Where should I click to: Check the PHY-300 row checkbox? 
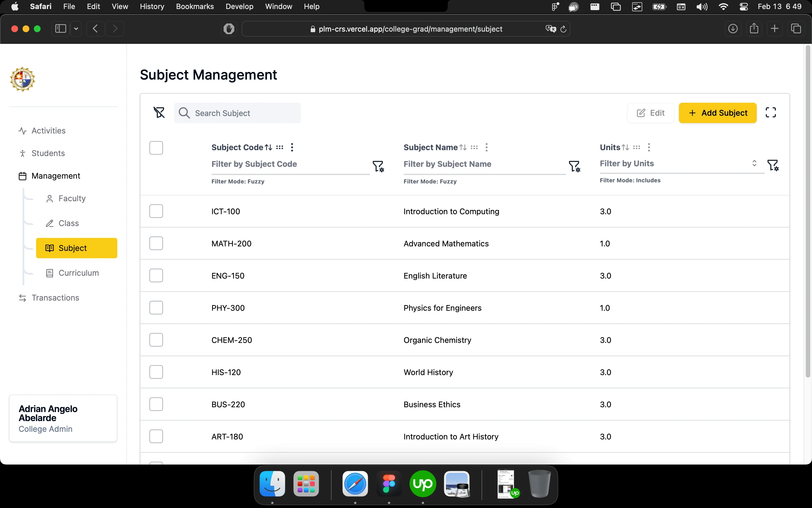tap(156, 308)
